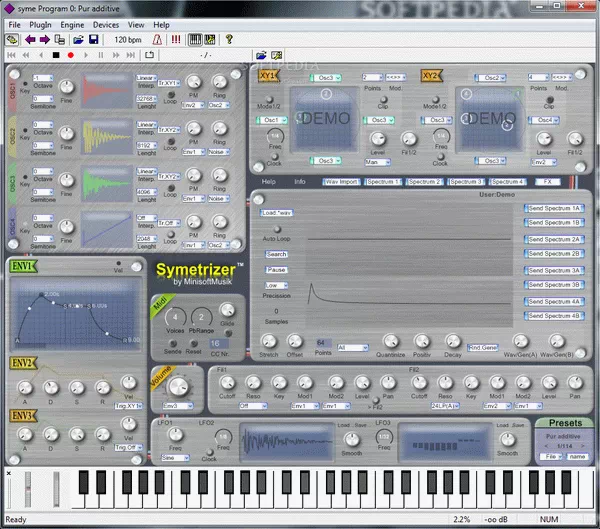
Task: Click Send Spectrum 1A button
Action: 554,208
